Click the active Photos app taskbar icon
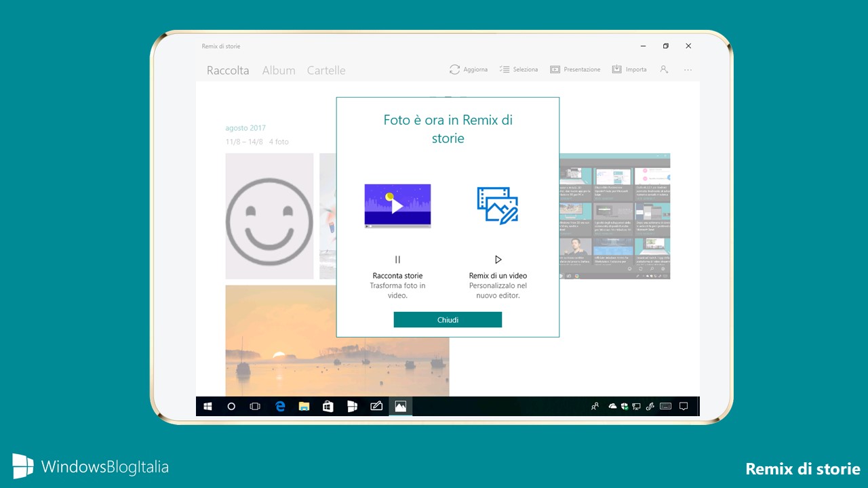The width and height of the screenshot is (868, 488). 401,407
